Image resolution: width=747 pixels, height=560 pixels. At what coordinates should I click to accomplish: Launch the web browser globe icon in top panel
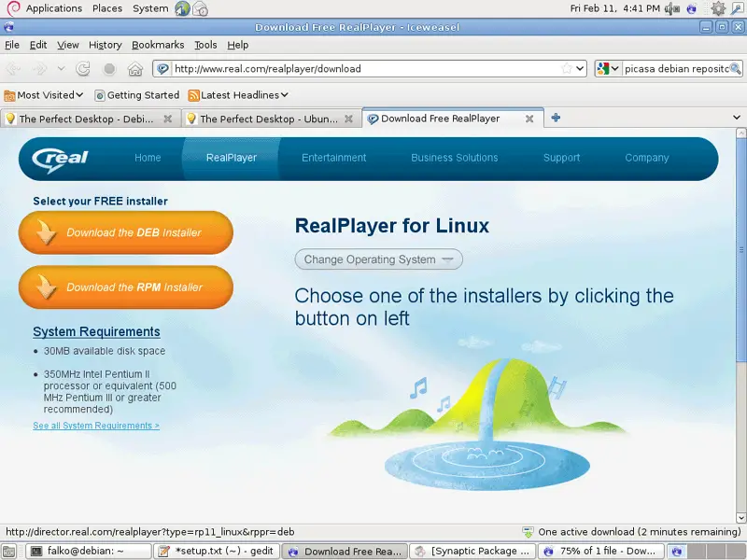(x=182, y=8)
